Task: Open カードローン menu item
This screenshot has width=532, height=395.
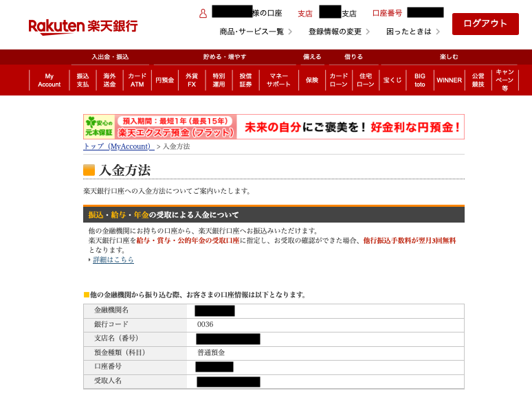Action: (339, 80)
